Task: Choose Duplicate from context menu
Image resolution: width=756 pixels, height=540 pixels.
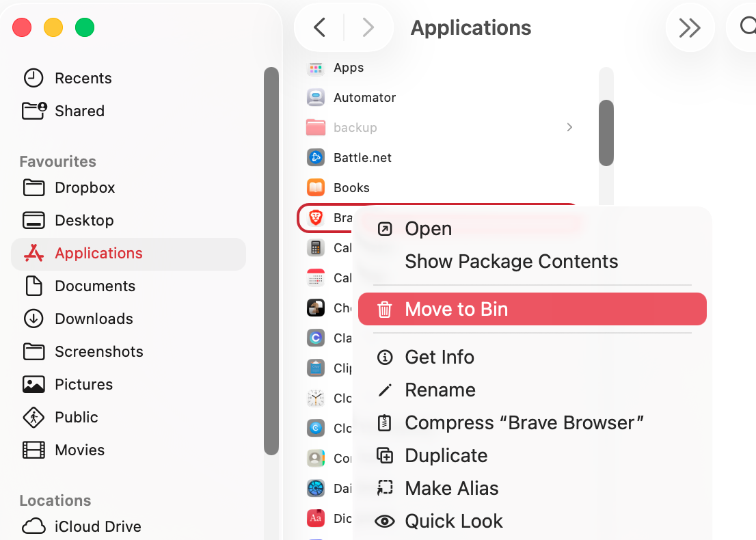Action: point(532,456)
